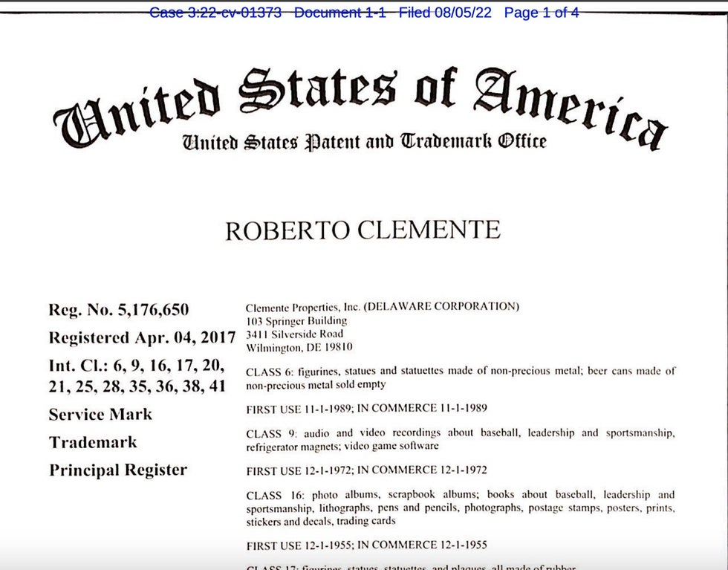Click 'Document 1-1' in the header stamp
Image resolution: width=728 pixels, height=570 pixels.
340,13
